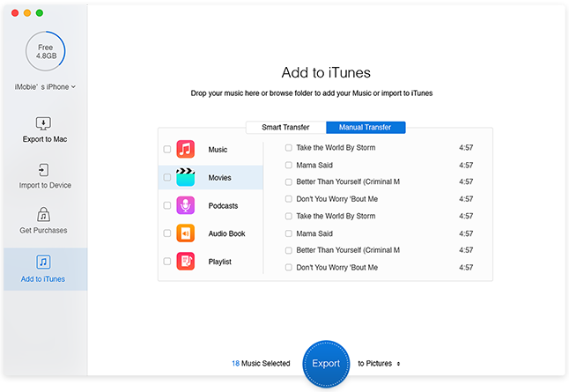Viewport: 569px width, 392px height.
Task: Click the first Take the World By Storm title
Action: point(336,148)
